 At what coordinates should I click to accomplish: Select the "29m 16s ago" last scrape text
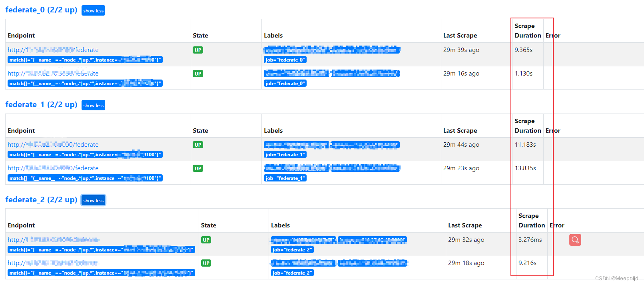pos(461,74)
